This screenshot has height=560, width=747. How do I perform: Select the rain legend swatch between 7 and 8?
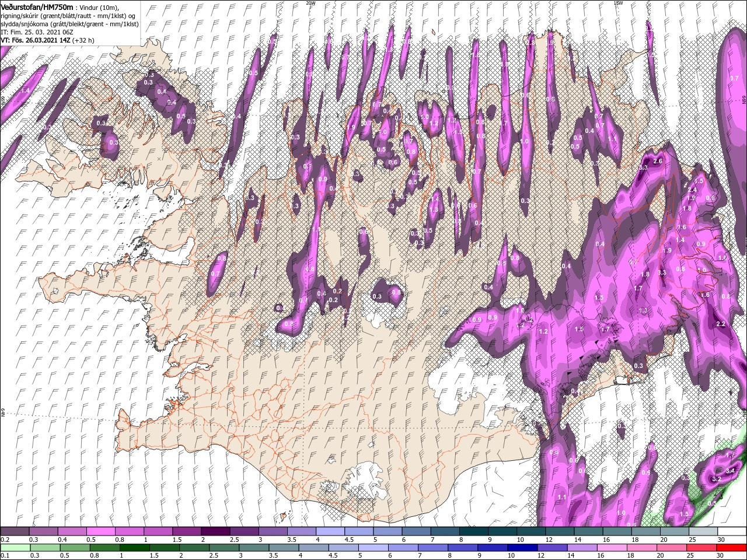click(x=432, y=548)
